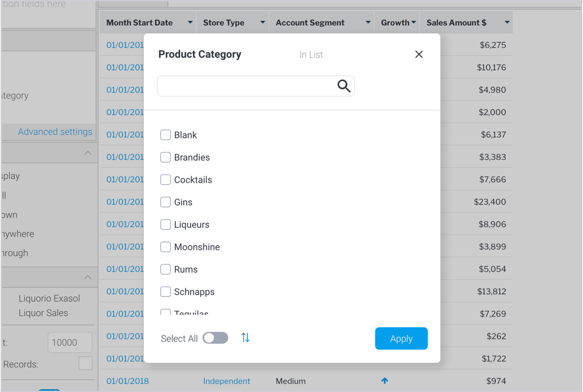Click the Apply button
Screen dimensions: 583x392
(401, 339)
